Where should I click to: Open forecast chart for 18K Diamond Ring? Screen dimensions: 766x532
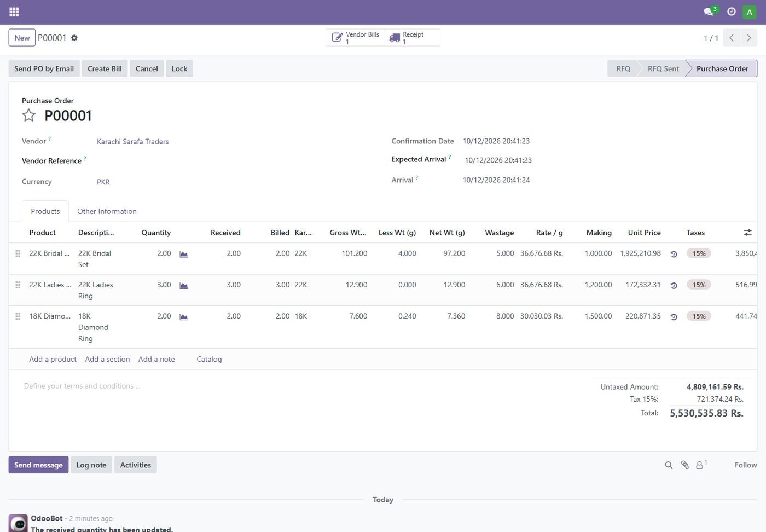pos(184,317)
